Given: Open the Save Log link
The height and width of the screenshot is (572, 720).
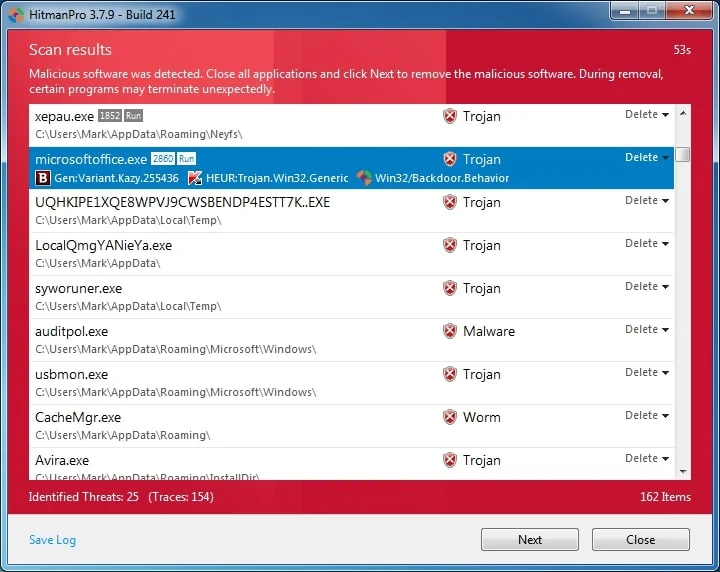Looking at the screenshot, I should [x=52, y=540].
